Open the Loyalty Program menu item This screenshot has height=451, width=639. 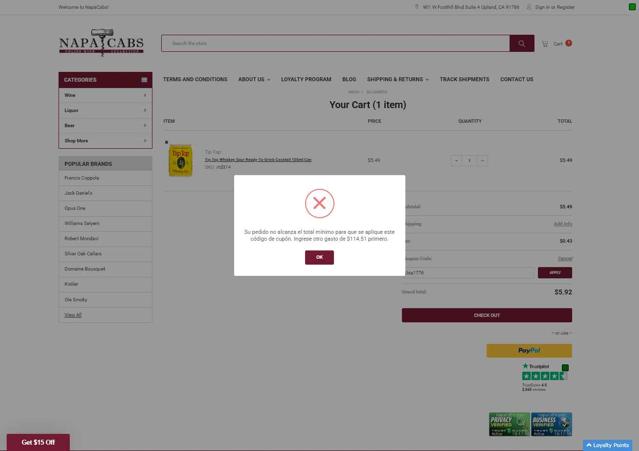306,79
